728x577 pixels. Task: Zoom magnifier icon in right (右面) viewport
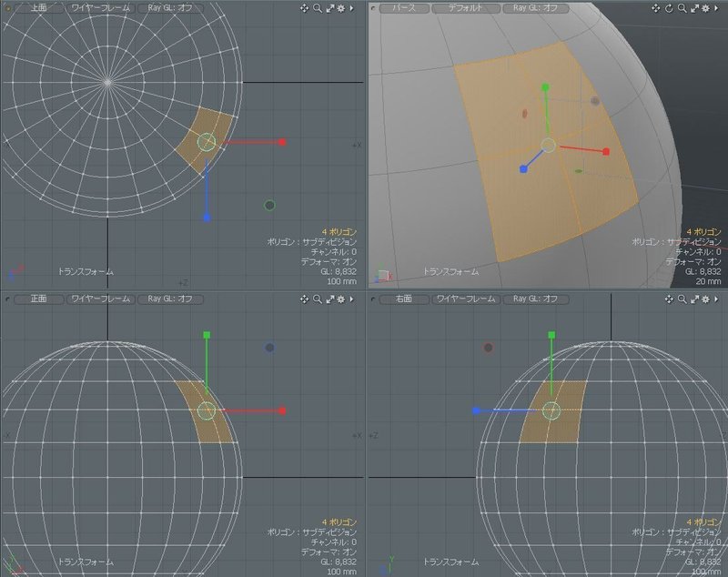tap(682, 299)
